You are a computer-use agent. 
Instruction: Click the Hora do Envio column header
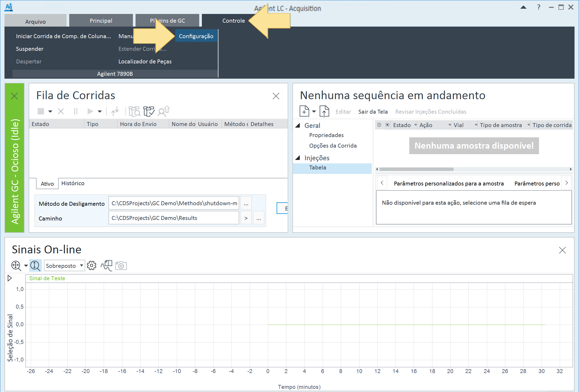143,124
